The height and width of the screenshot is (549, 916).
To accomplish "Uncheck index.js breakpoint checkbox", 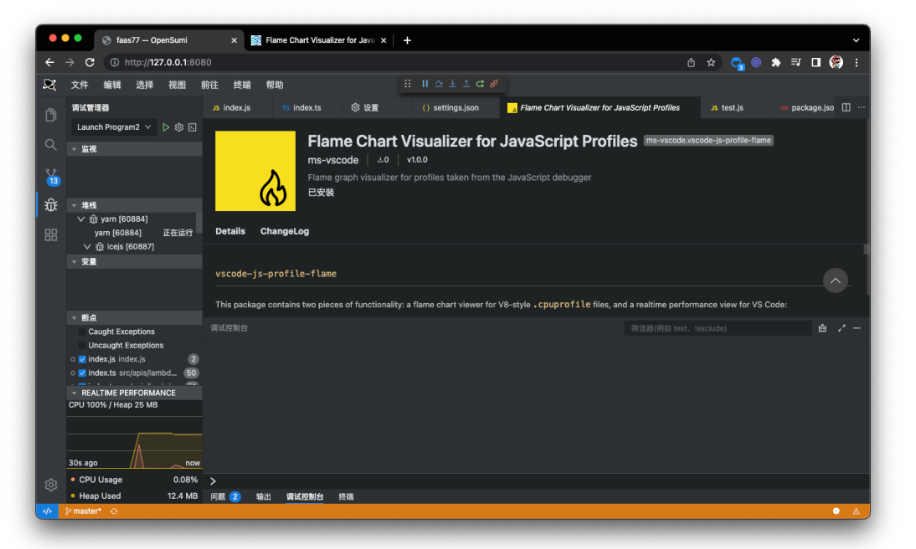I will (82, 359).
